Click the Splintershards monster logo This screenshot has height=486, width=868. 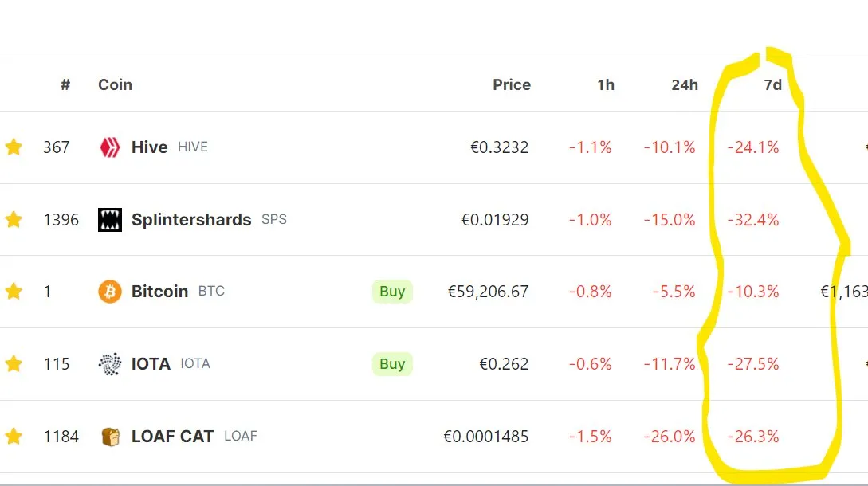point(110,220)
